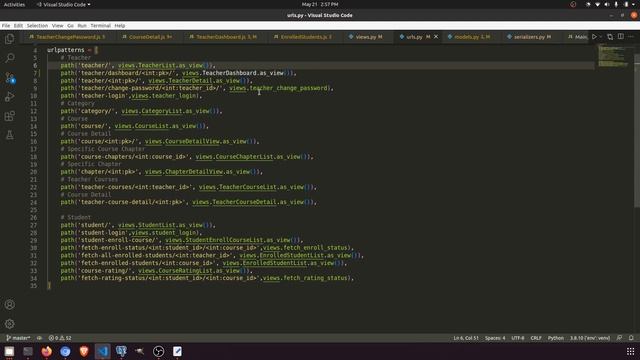Open the Source Control view
Image resolution: width=640 pixels, height=360 pixels.
(9, 78)
